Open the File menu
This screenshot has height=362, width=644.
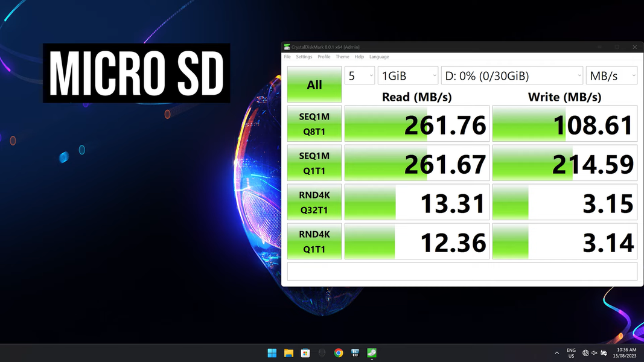(x=287, y=57)
